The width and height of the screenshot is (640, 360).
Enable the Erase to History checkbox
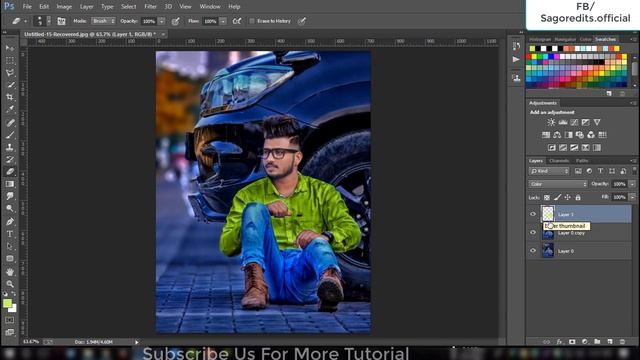pyautogui.click(x=252, y=21)
